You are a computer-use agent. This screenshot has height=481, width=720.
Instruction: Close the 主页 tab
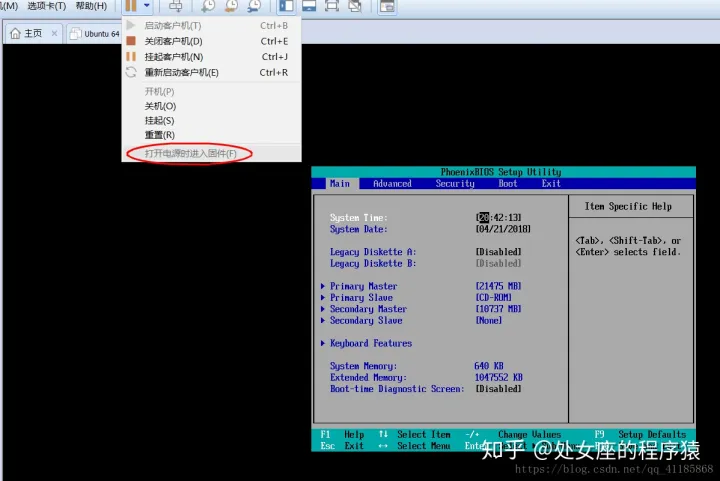click(x=54, y=33)
